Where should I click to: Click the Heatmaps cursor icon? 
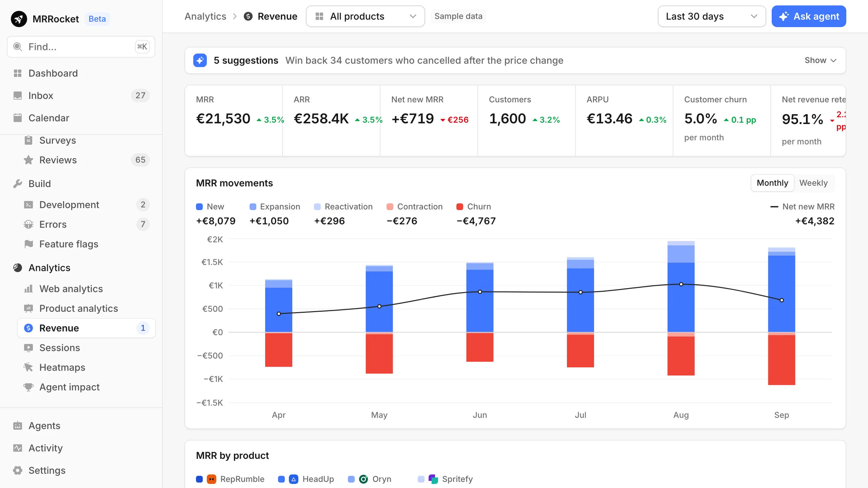pos(28,367)
